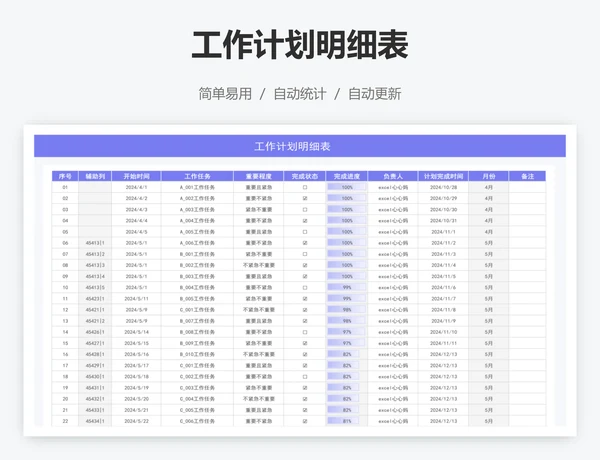
Task: Click the cell B_001工作任务
Action: [x=197, y=254]
